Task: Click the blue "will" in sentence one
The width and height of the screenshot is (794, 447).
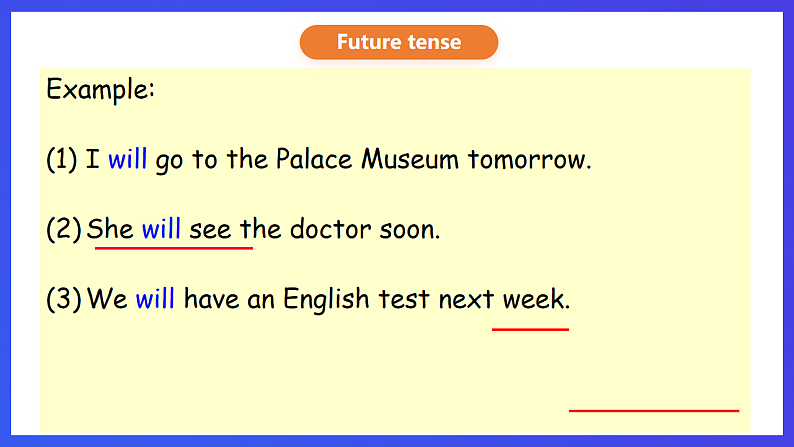Action: (x=128, y=159)
